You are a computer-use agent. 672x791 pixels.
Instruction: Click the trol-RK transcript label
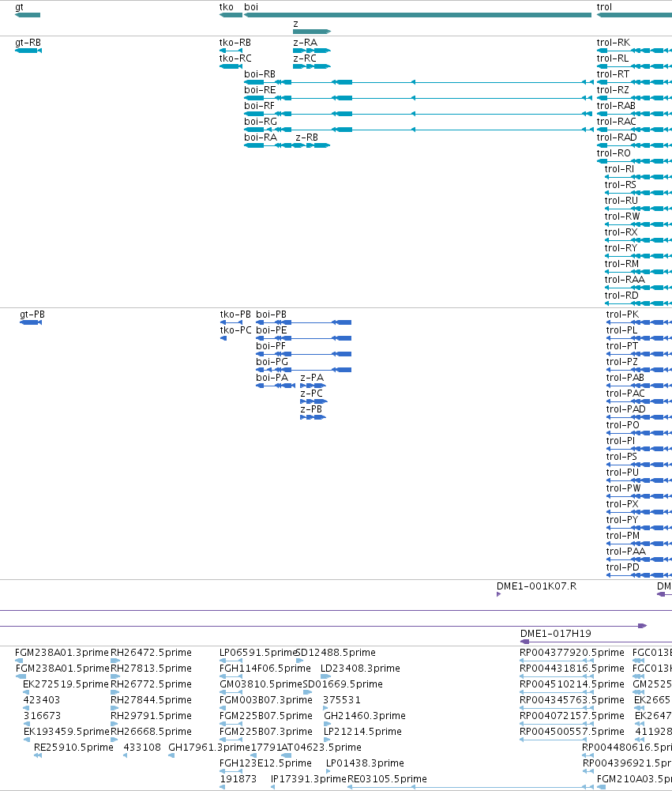coord(613,43)
